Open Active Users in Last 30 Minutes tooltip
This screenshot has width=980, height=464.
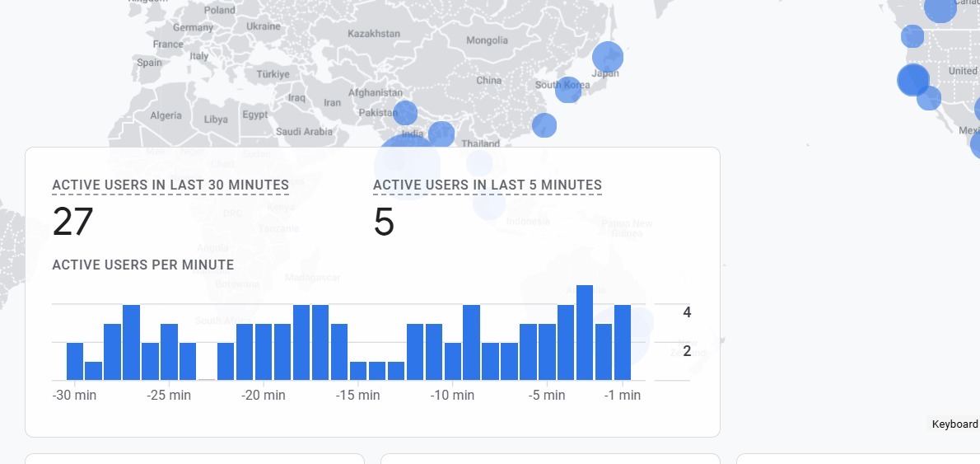pos(170,185)
